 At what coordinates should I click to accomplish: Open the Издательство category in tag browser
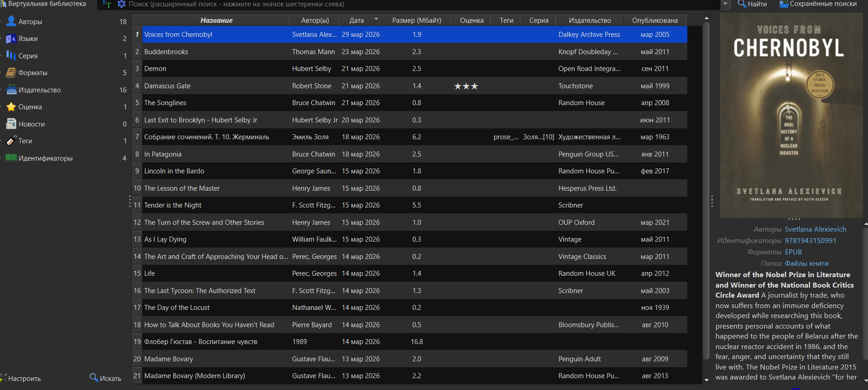[x=40, y=90]
